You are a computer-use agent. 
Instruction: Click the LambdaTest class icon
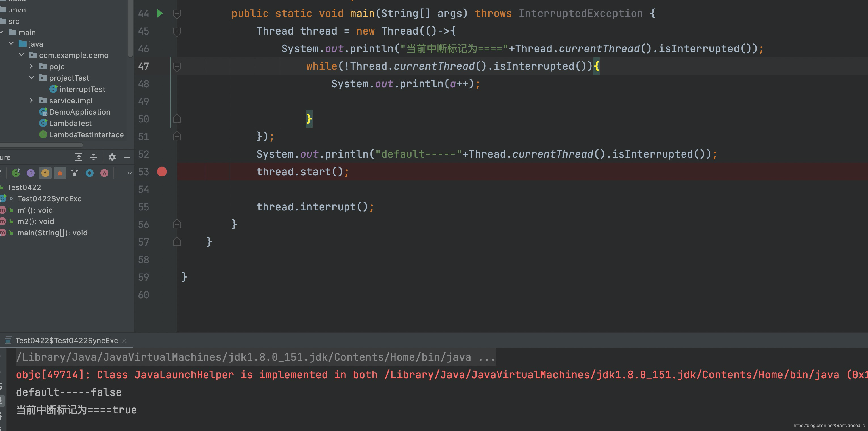pos(43,123)
